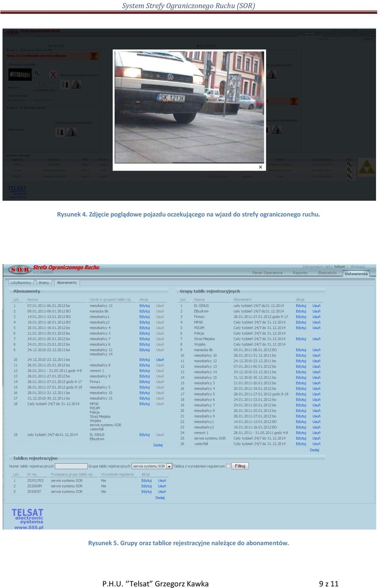Viewport: 380px width, 588px height.
Task: Edit the subscription used by remont 1
Action: click(x=144, y=371)
